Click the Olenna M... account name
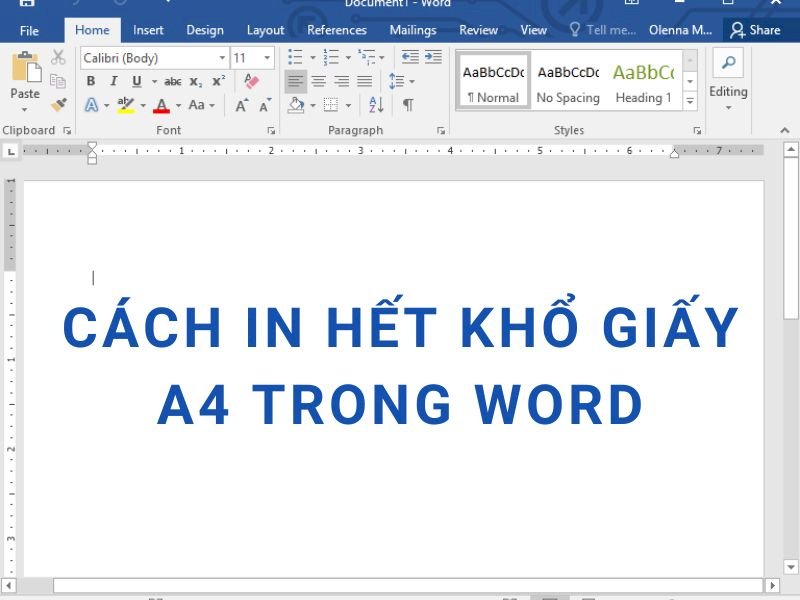 coord(680,30)
